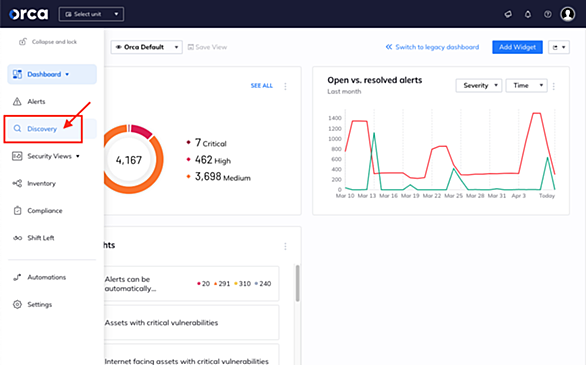
Task: Click Switch to legacy dashboard link
Action: pyautogui.click(x=432, y=47)
